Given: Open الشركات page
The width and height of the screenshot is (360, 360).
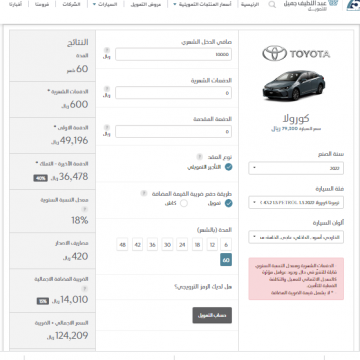Looking at the screenshot, I should coord(72,5).
